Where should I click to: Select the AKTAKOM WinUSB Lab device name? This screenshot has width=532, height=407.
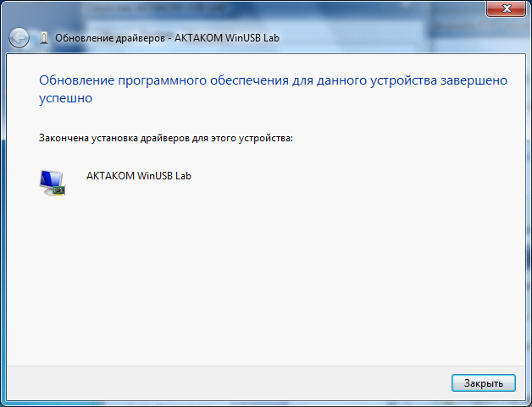[x=139, y=176]
